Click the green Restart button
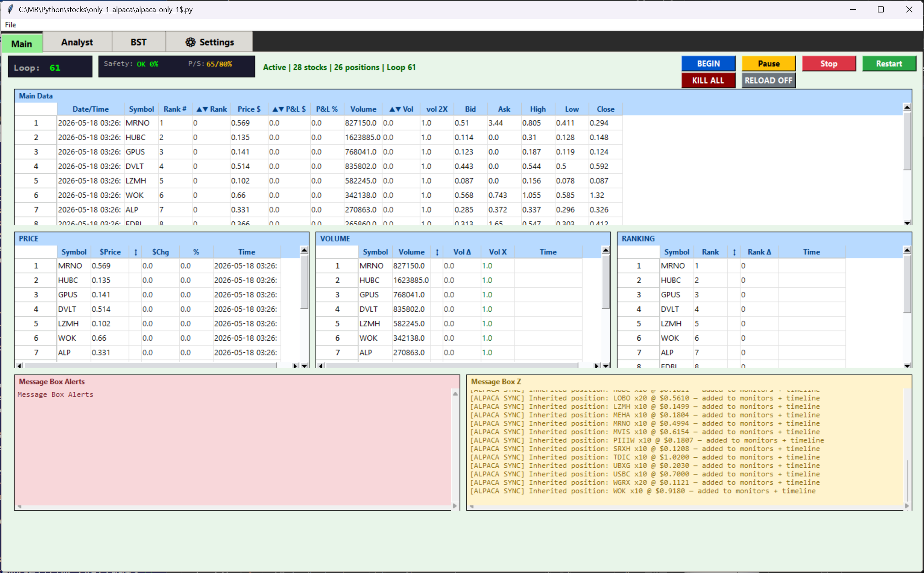The image size is (924, 573). [x=889, y=63]
